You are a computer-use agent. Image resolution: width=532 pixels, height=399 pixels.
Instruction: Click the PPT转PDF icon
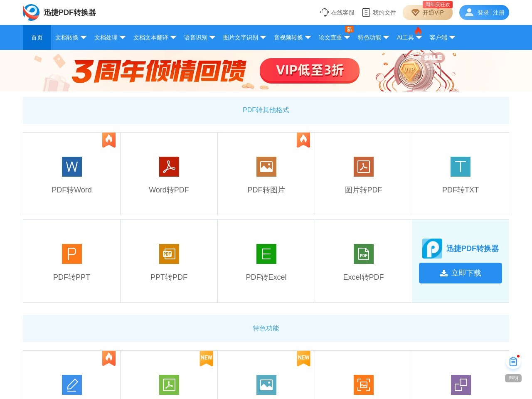click(169, 254)
